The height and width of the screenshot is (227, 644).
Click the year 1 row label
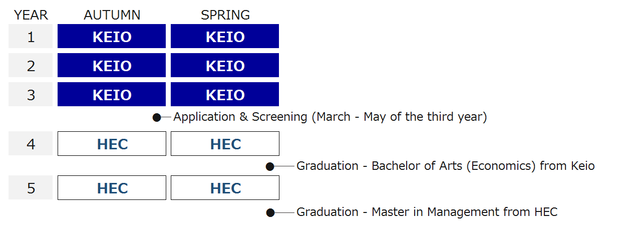[31, 37]
